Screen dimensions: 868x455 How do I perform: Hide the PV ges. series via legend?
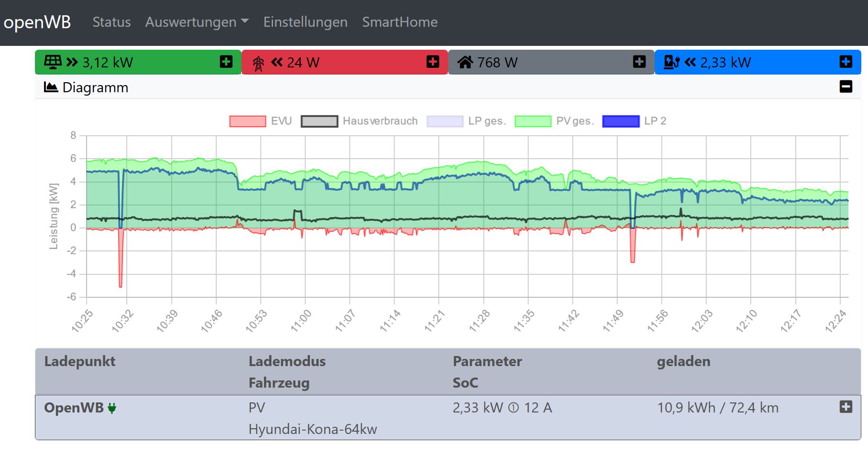click(x=533, y=121)
